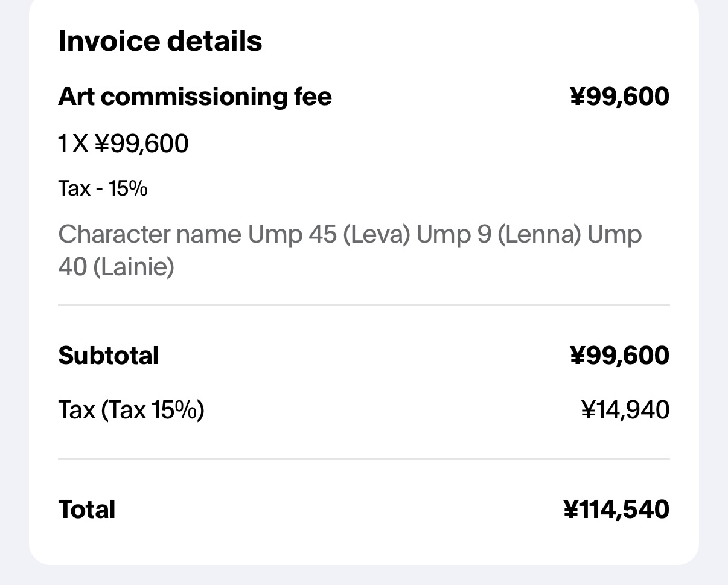Click the divider line above Total
This screenshot has height=585, width=728.
(364, 459)
